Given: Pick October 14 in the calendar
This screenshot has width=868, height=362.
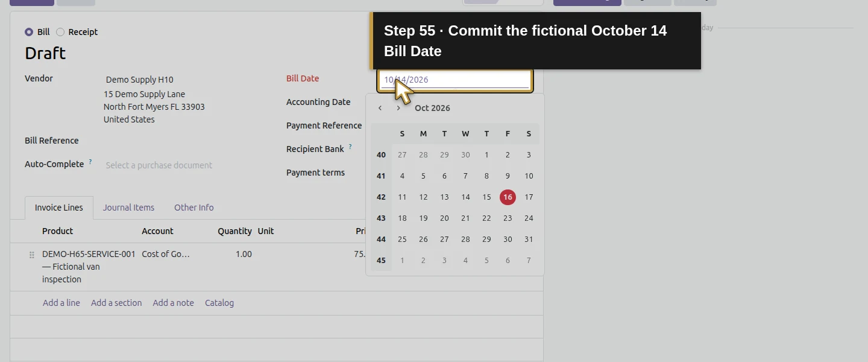Looking at the screenshot, I should point(465,197).
